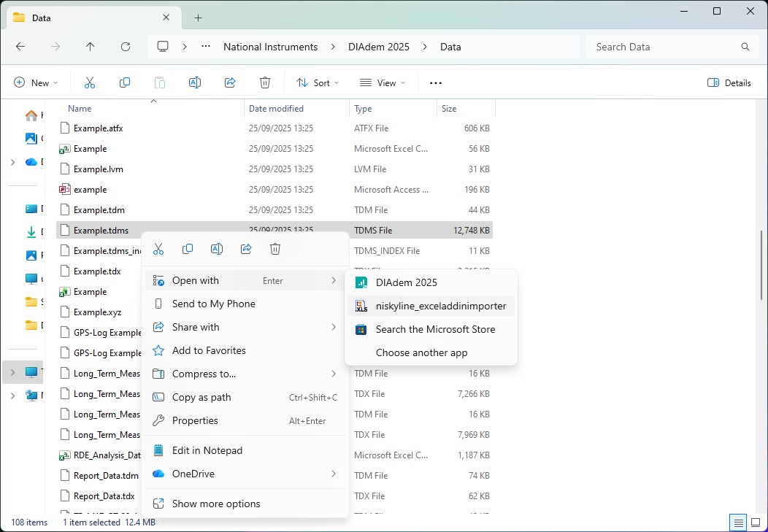Expand the New dropdown menu
768x532 pixels.
point(36,82)
